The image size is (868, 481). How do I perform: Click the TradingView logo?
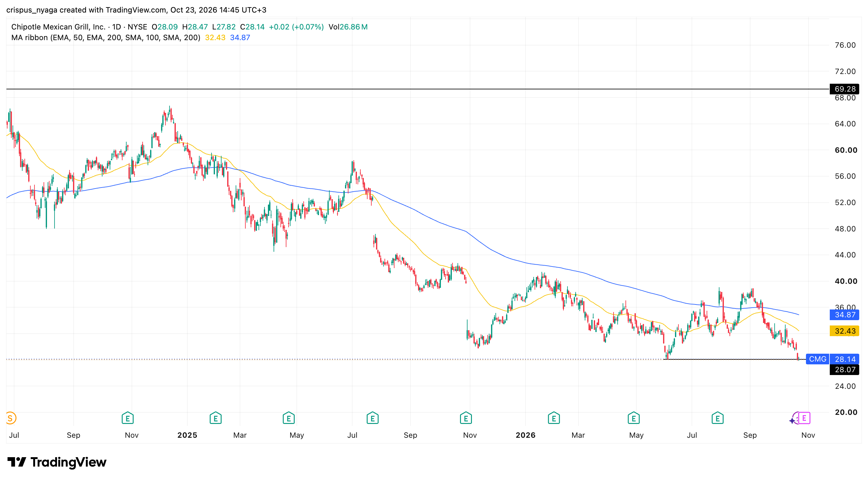(57, 462)
